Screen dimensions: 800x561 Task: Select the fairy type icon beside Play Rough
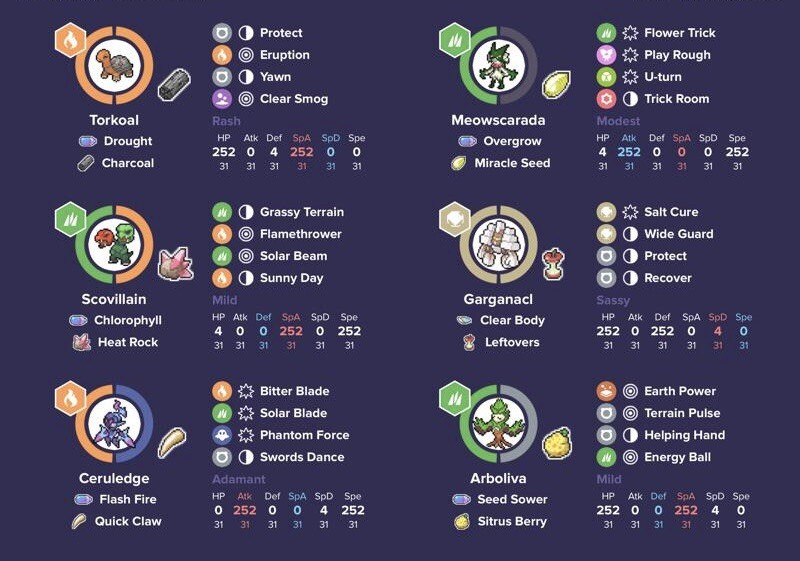point(606,55)
